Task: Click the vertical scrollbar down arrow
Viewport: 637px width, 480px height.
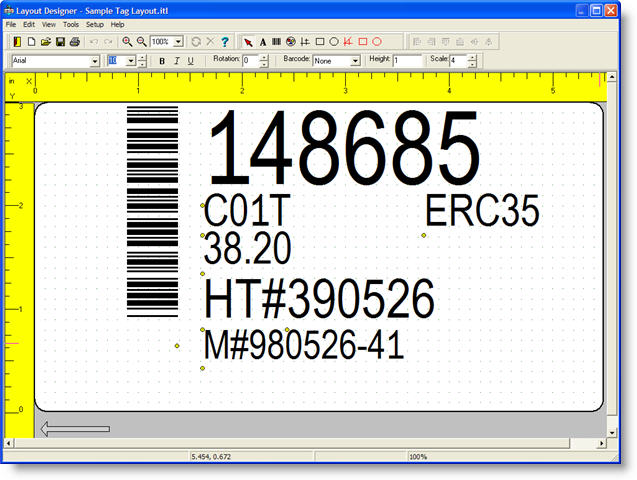Action: (612, 433)
